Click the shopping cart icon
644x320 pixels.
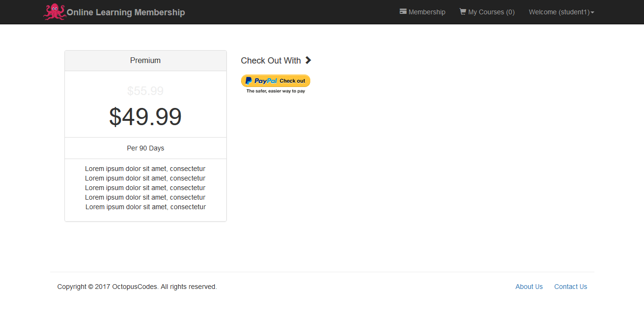pyautogui.click(x=463, y=11)
